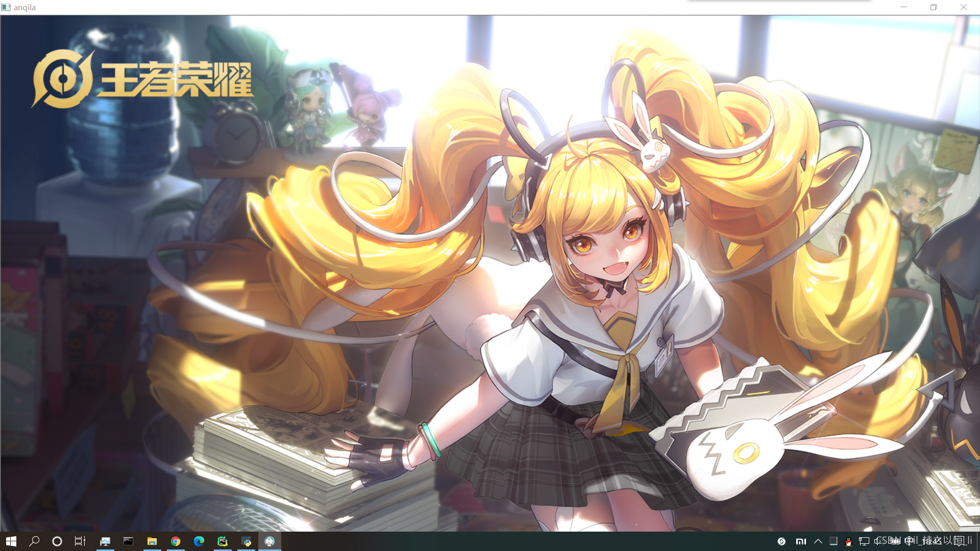Open the performance monitor app on taskbar

(105, 541)
